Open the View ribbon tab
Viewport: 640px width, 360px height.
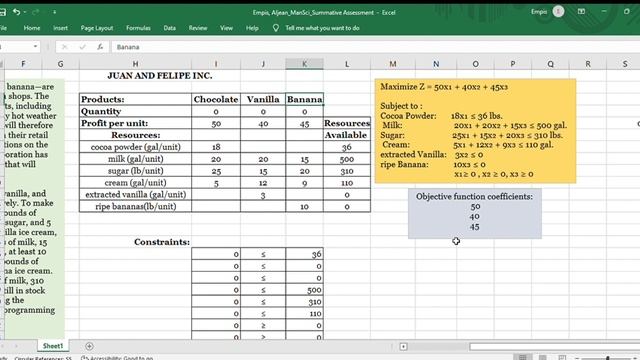[x=226, y=28]
